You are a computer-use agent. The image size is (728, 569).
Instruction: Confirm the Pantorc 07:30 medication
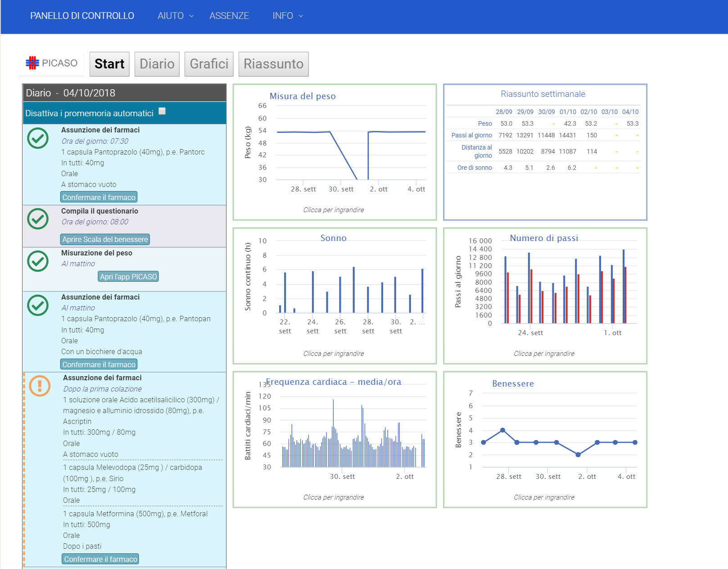pyautogui.click(x=99, y=197)
